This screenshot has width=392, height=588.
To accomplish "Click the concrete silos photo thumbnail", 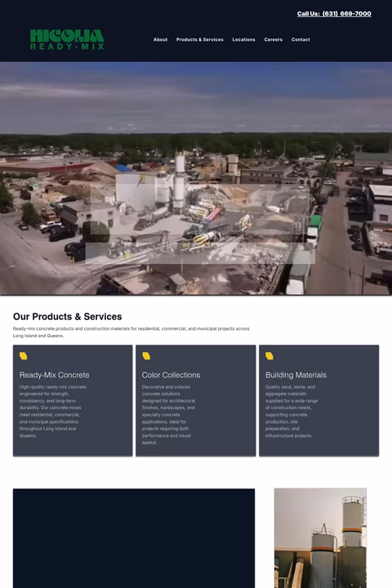I will [x=320, y=537].
